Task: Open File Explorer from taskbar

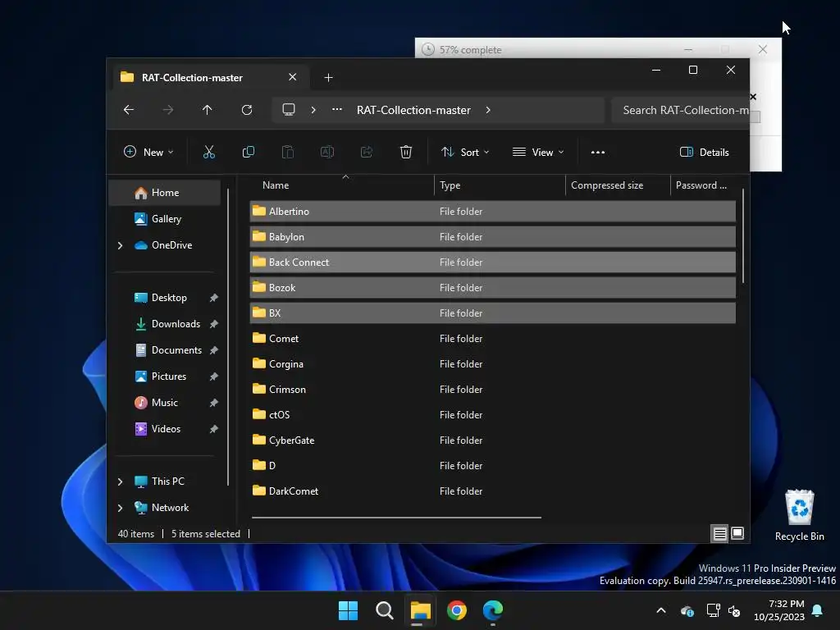Action: click(x=421, y=610)
